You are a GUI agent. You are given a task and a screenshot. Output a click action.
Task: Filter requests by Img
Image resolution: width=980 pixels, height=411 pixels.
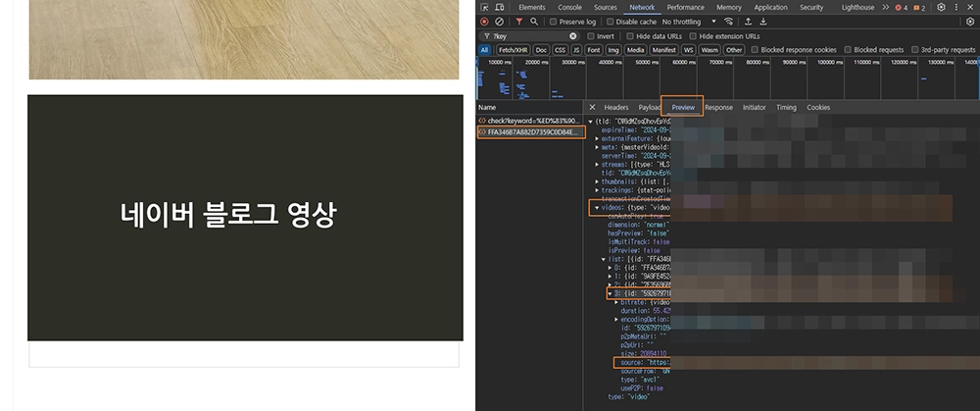coord(613,50)
